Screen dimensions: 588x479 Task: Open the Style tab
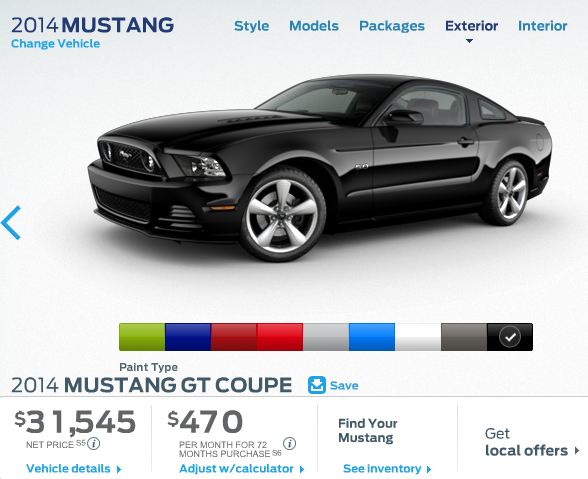point(251,26)
